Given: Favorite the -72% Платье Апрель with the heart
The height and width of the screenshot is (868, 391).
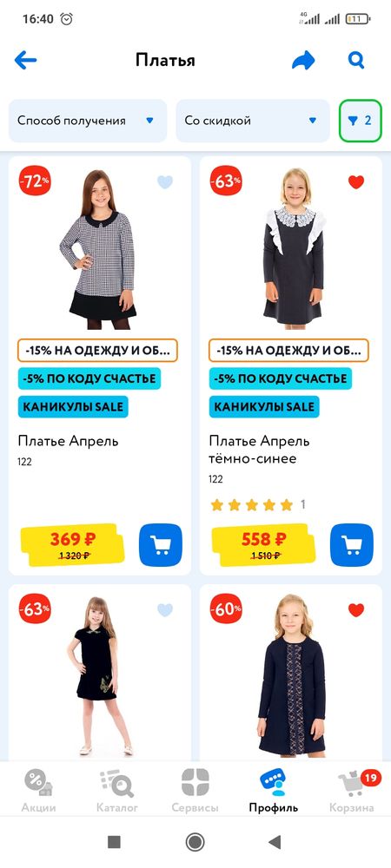Looking at the screenshot, I should coord(165,182).
